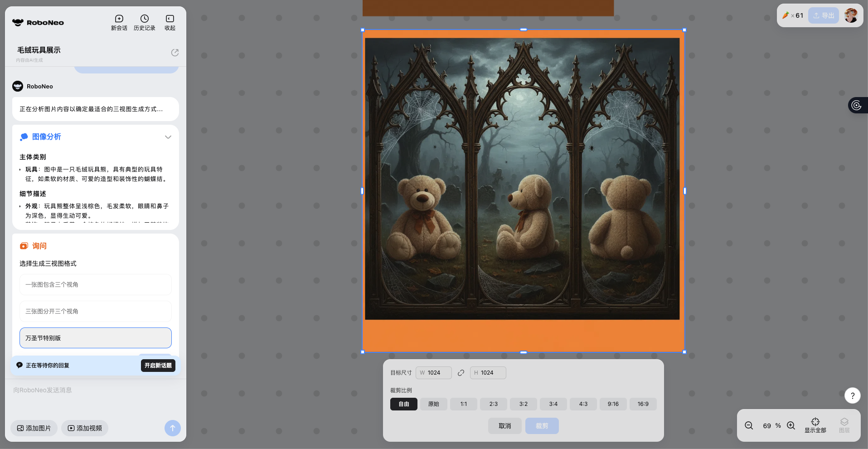Click the zoom out magnifier icon
868x449 pixels.
click(749, 425)
